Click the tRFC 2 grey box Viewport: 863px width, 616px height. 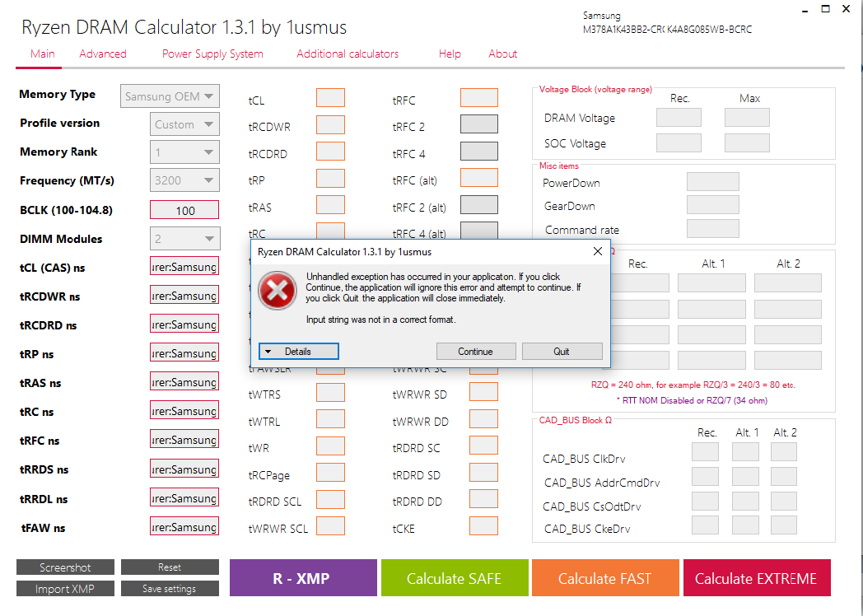(x=478, y=124)
